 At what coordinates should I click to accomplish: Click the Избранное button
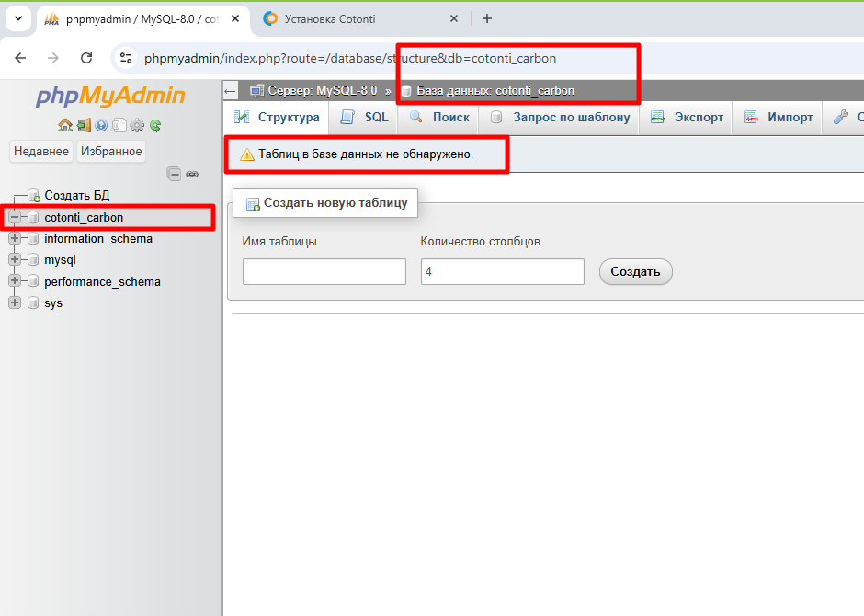[110, 151]
